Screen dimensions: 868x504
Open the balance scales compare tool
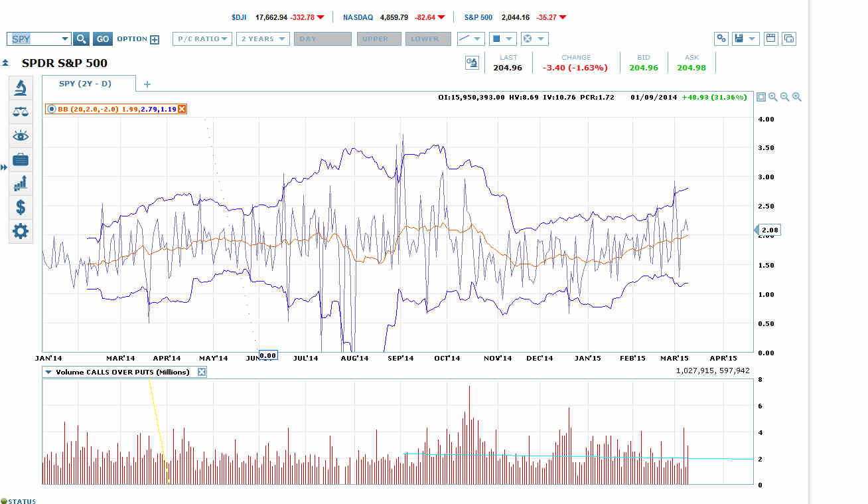click(x=21, y=112)
